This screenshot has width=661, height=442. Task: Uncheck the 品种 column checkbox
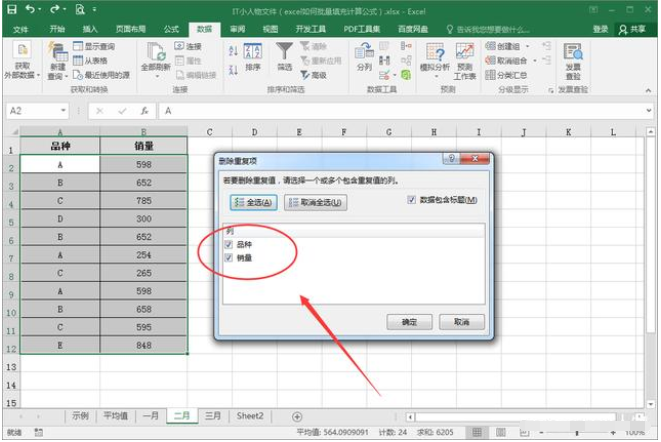(x=230, y=243)
